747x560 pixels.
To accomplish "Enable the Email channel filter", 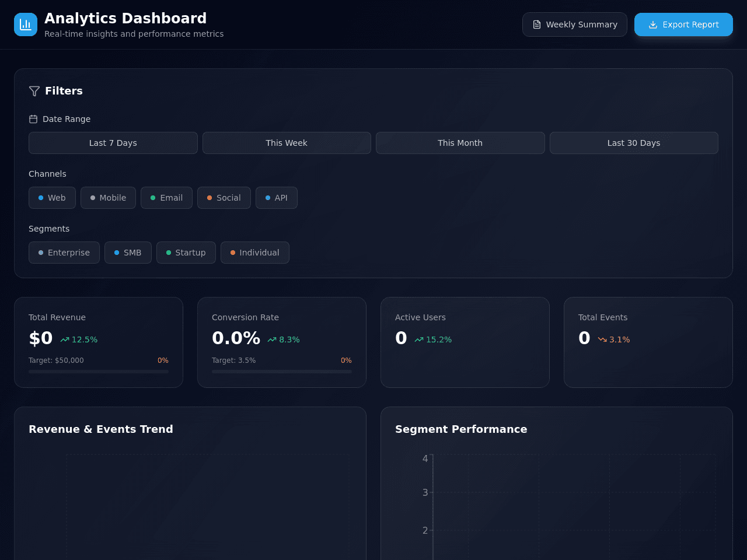I will (166, 198).
